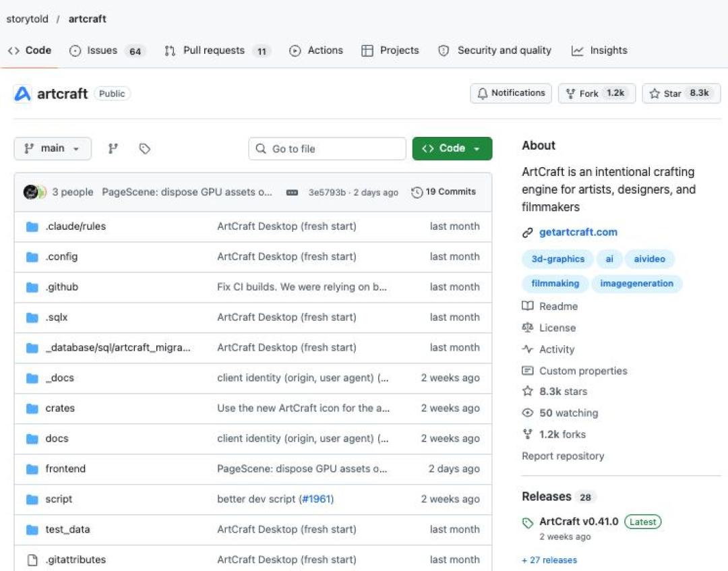Image resolution: width=728 pixels, height=571 pixels.
Task: Click the Readme book icon
Action: pos(527,306)
